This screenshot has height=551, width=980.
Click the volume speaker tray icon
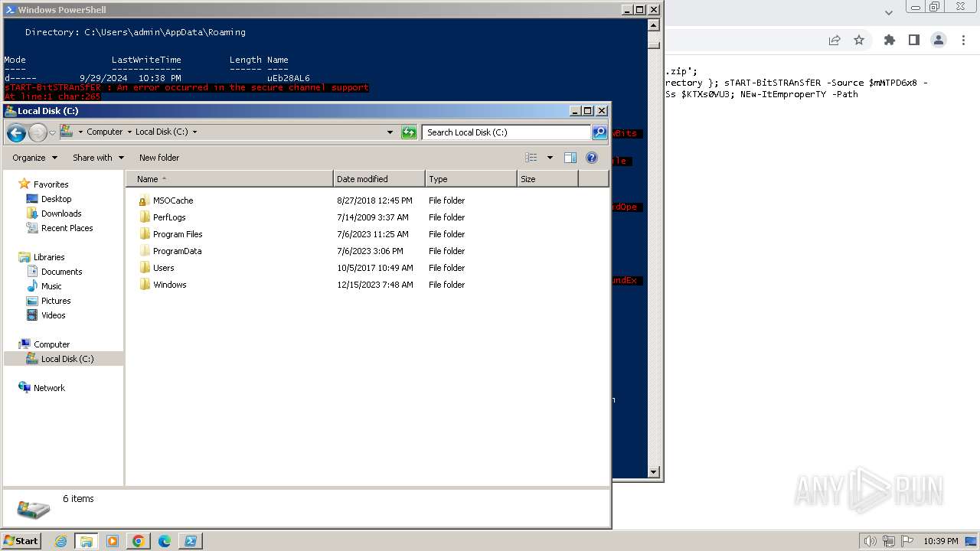click(x=870, y=541)
